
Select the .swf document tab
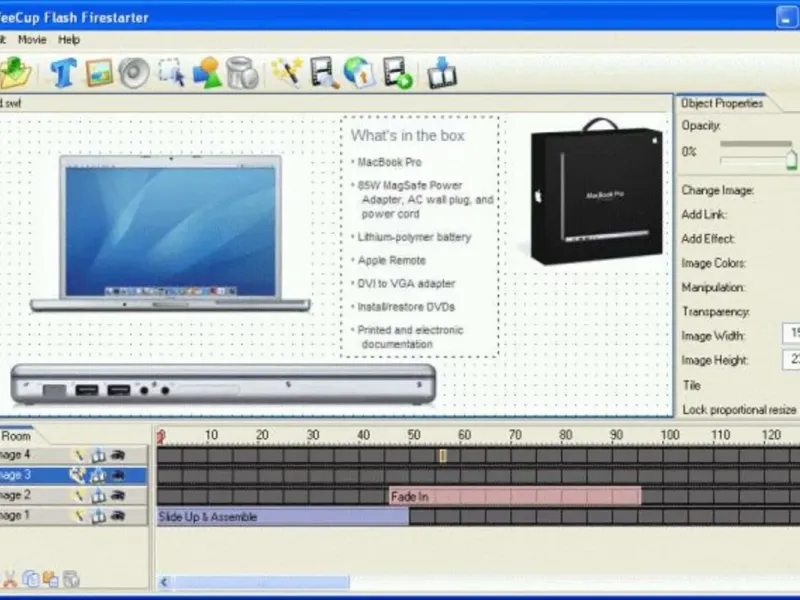11,104
